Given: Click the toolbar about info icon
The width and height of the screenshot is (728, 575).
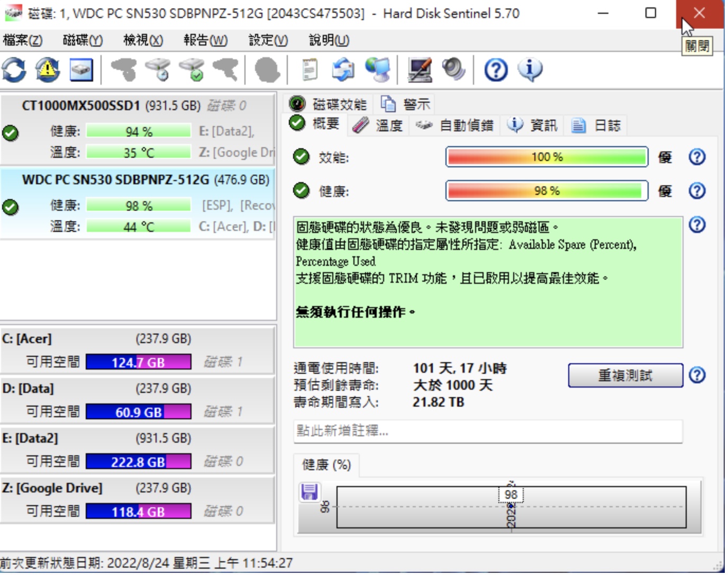Looking at the screenshot, I should coord(530,69).
